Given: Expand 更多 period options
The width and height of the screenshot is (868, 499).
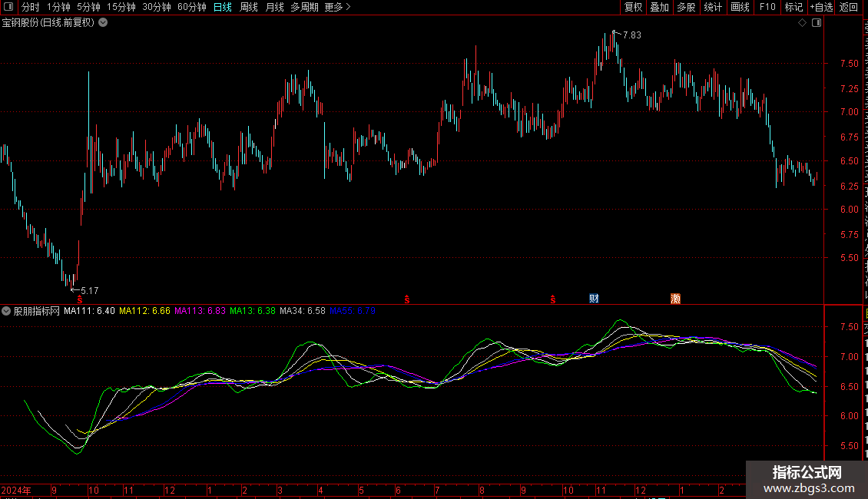Looking at the screenshot, I should (337, 7).
